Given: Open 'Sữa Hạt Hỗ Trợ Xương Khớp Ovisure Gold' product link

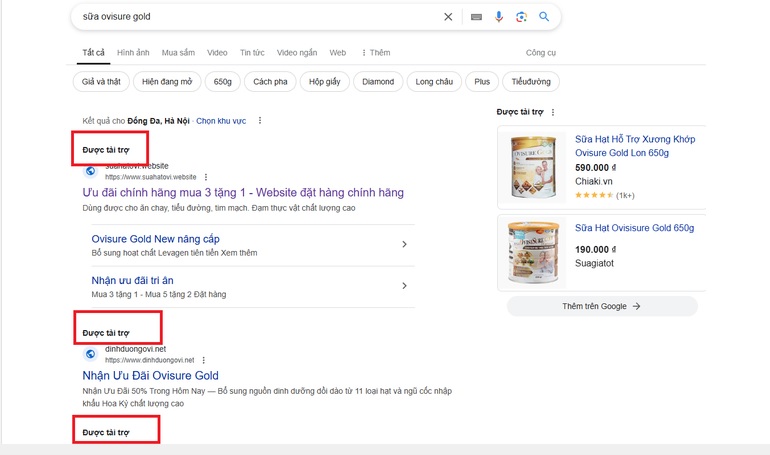Looking at the screenshot, I should 635,146.
